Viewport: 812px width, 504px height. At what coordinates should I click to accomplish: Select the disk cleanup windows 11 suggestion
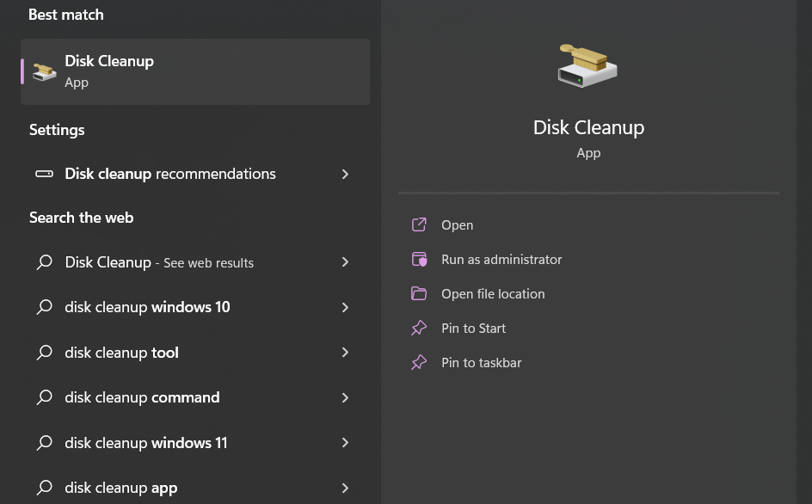click(146, 443)
